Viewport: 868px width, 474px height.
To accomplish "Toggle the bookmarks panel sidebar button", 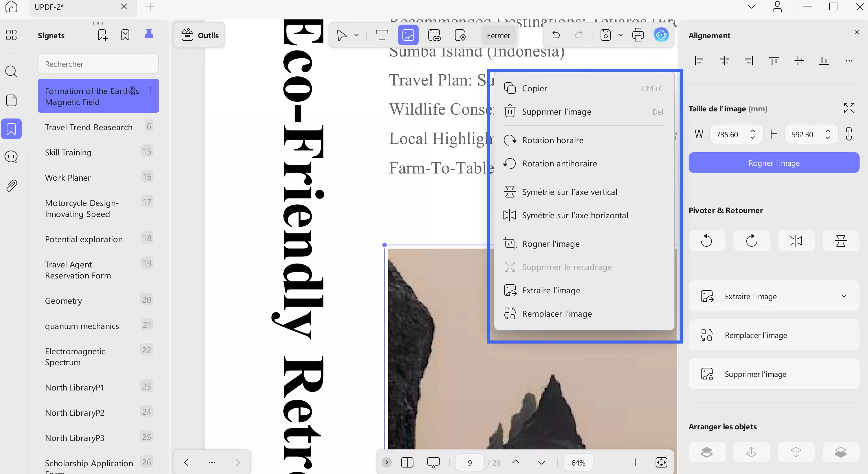I will pyautogui.click(x=11, y=129).
